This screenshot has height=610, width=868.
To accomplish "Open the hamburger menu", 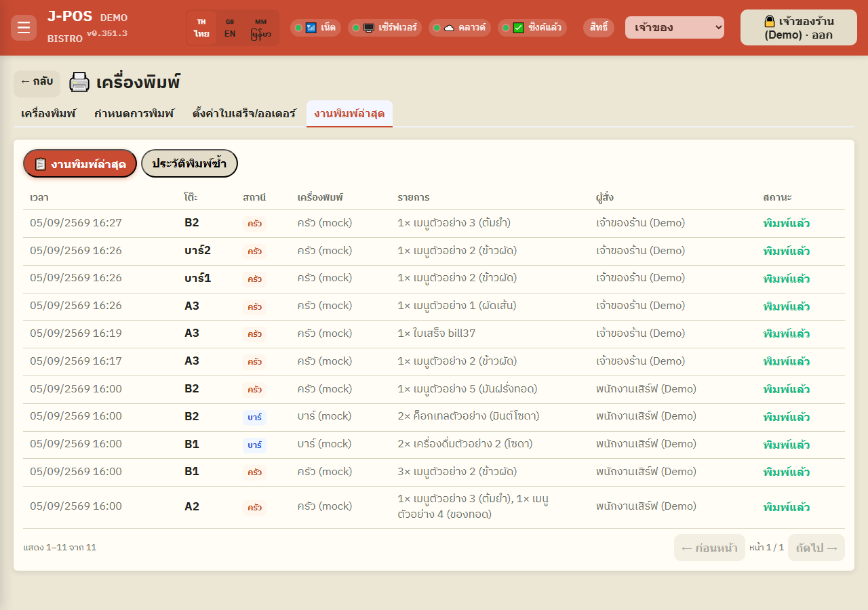I will point(24,28).
